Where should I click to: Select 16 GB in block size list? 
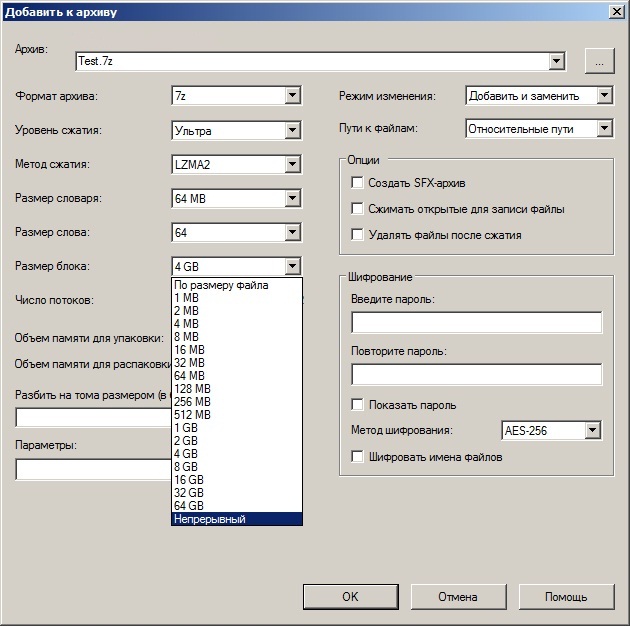tap(237, 479)
